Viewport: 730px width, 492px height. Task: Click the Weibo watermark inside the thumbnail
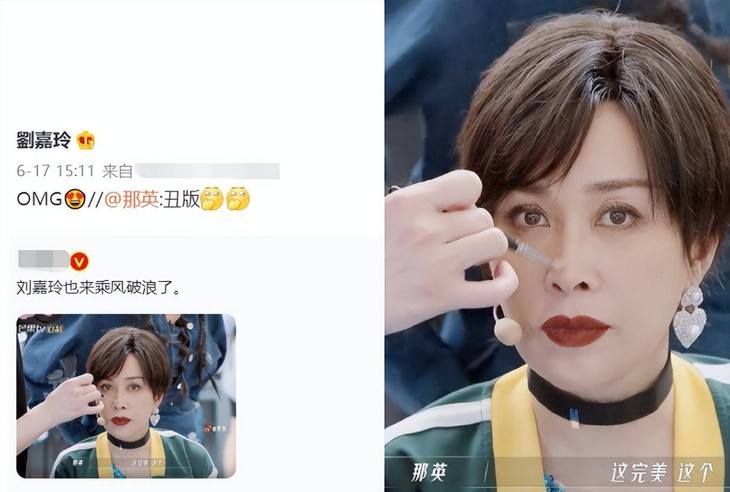click(215, 428)
